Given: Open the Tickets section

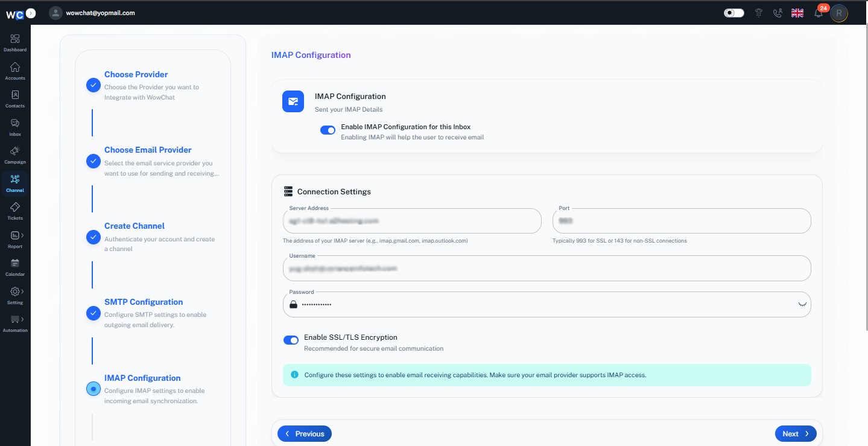Looking at the screenshot, I should [x=15, y=211].
